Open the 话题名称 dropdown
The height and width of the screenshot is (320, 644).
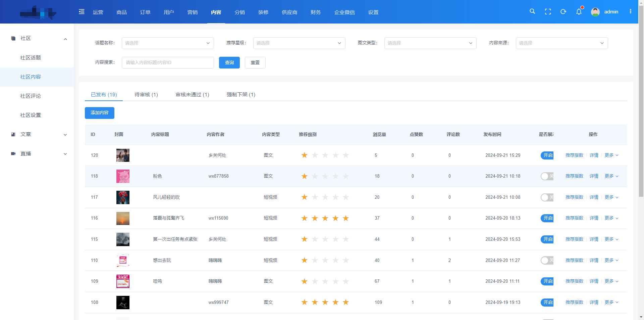click(x=168, y=43)
